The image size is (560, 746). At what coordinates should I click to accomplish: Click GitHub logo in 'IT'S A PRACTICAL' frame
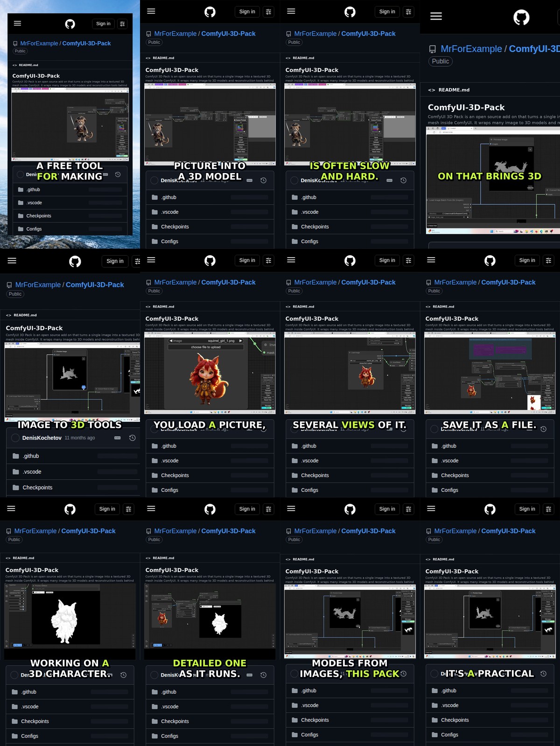coord(490,509)
